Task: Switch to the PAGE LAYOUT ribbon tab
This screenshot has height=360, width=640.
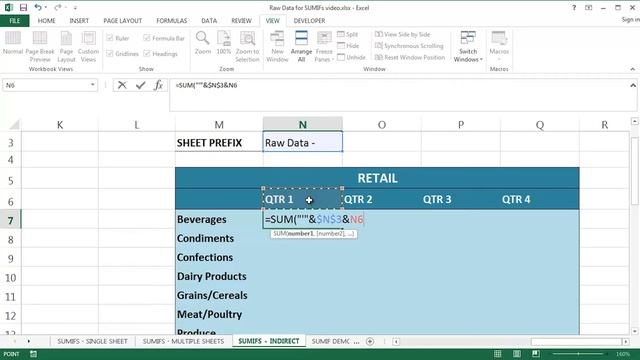Action: tap(122, 20)
